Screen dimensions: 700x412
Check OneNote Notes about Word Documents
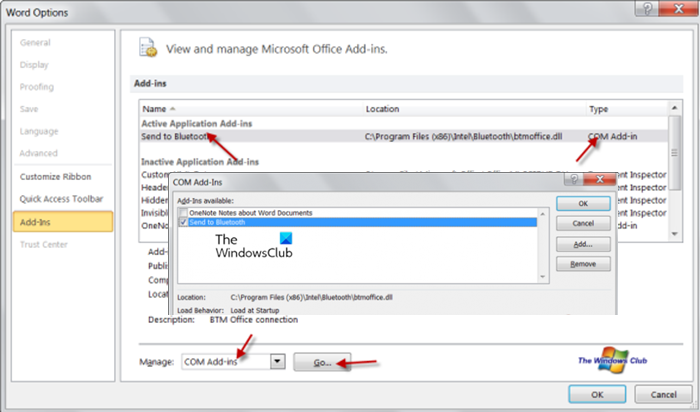[183, 213]
